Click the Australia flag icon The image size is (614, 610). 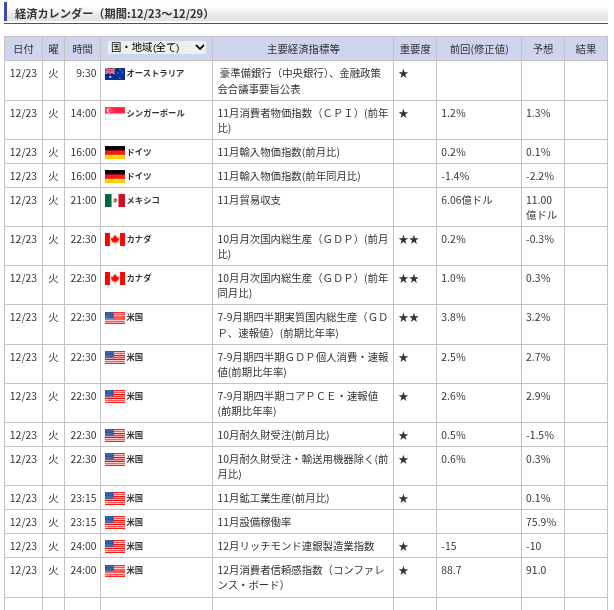(x=115, y=74)
